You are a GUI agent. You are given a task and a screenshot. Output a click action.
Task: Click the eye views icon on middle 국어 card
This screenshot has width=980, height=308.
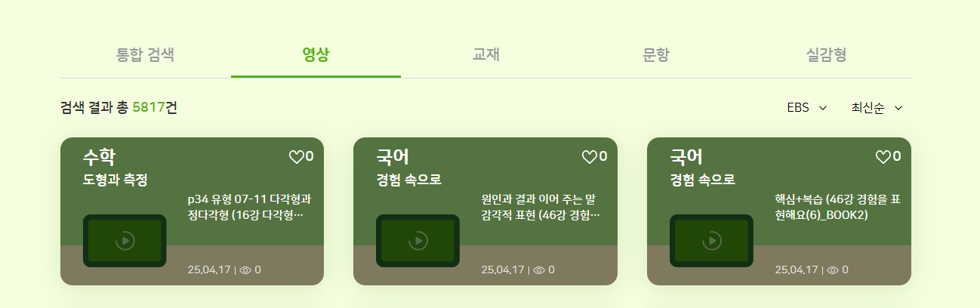539,269
